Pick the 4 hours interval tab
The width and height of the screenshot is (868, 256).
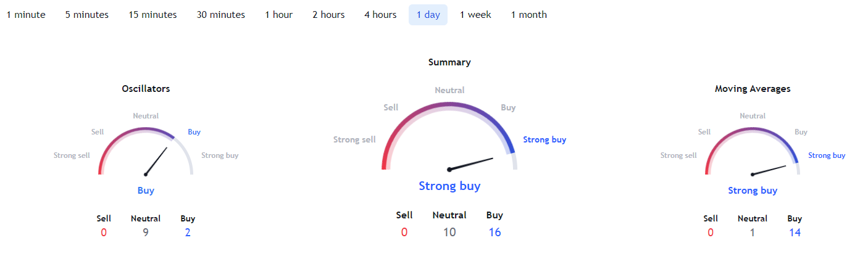[380, 15]
